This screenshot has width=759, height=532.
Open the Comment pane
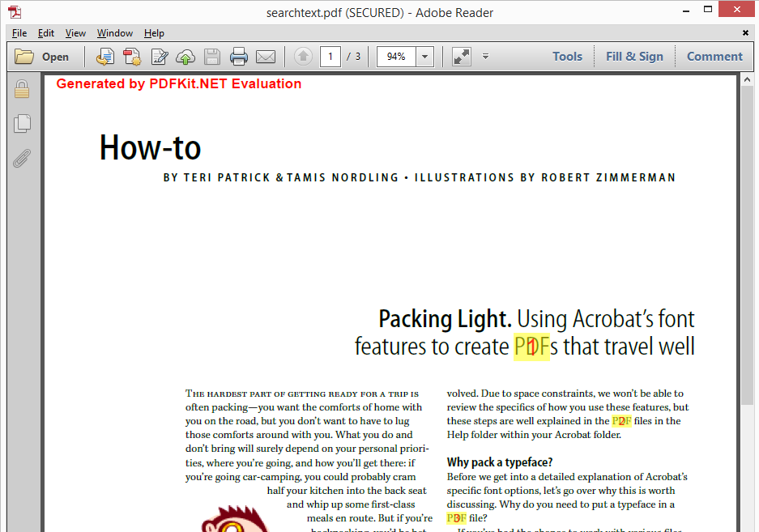point(714,57)
